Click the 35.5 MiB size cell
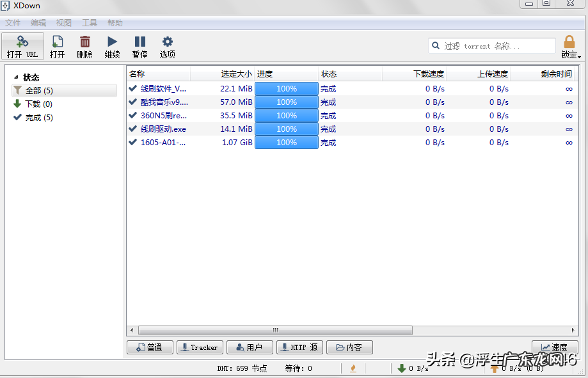Viewport: 588px width, 378px height. (236, 116)
